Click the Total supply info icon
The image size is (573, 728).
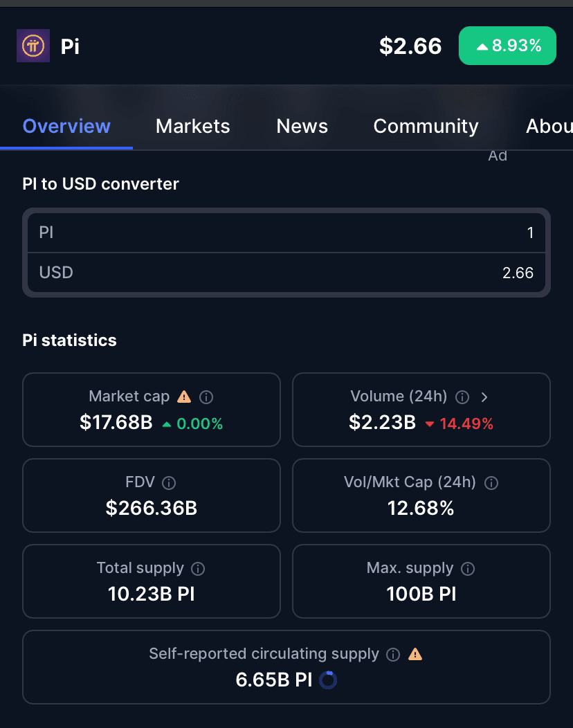(199, 569)
